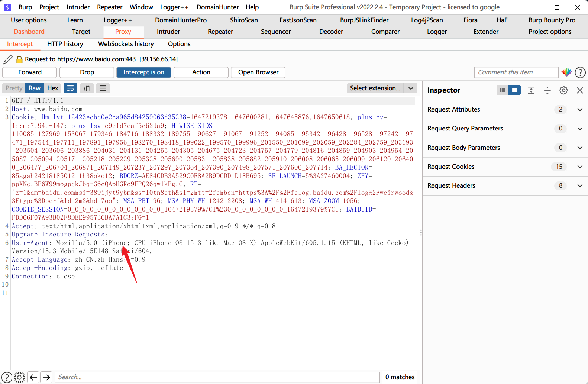The width and height of the screenshot is (588, 384).
Task: Open the editor hamburger menu icon
Action: point(103,88)
